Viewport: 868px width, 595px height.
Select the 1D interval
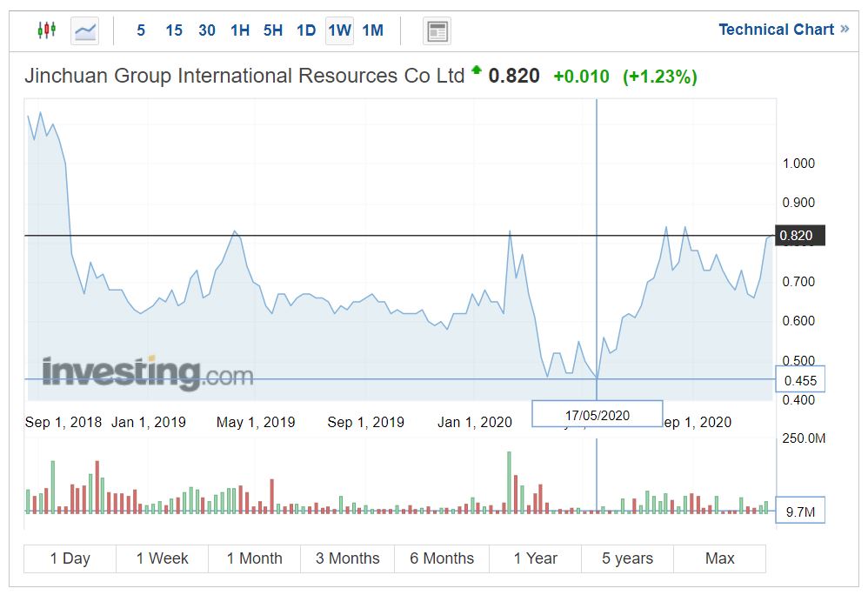pos(306,30)
